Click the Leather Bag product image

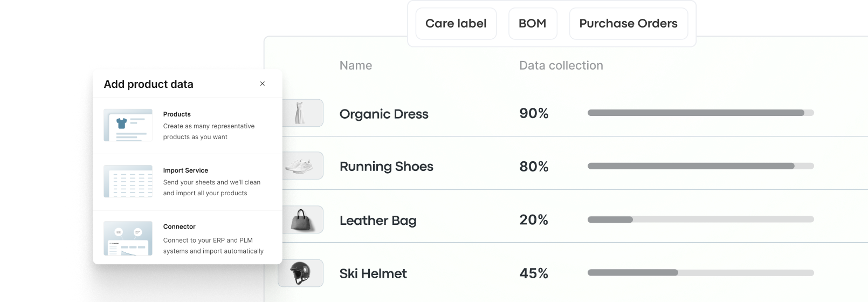(301, 219)
